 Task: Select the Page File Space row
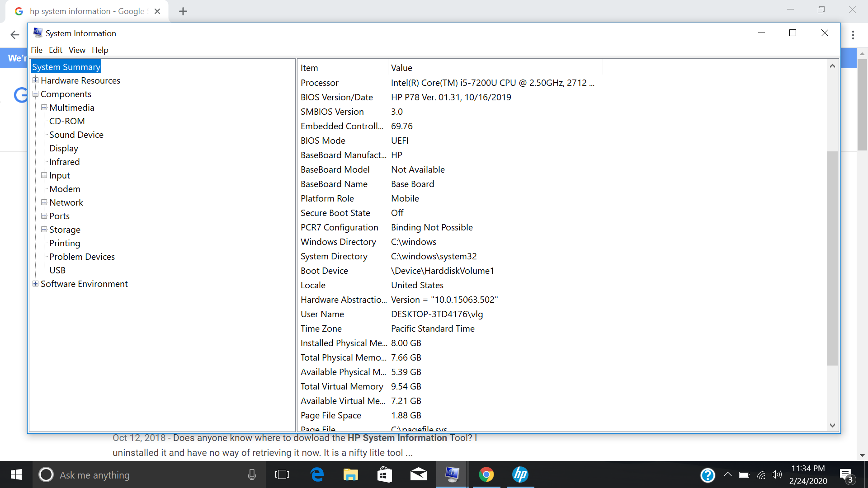(450, 415)
